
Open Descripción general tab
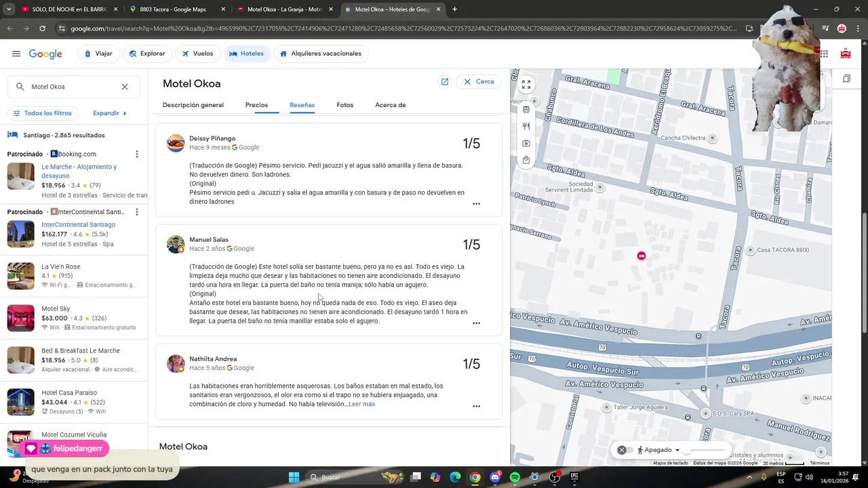pyautogui.click(x=193, y=105)
